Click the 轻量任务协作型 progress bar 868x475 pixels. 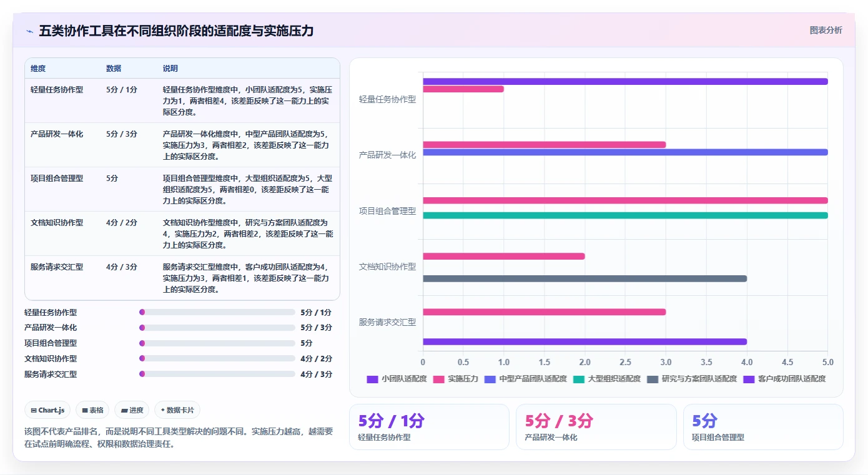217,312
